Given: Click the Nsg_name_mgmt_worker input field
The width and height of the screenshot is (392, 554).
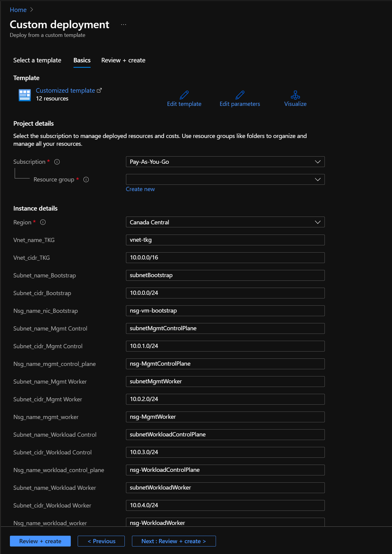Looking at the screenshot, I should [x=225, y=417].
